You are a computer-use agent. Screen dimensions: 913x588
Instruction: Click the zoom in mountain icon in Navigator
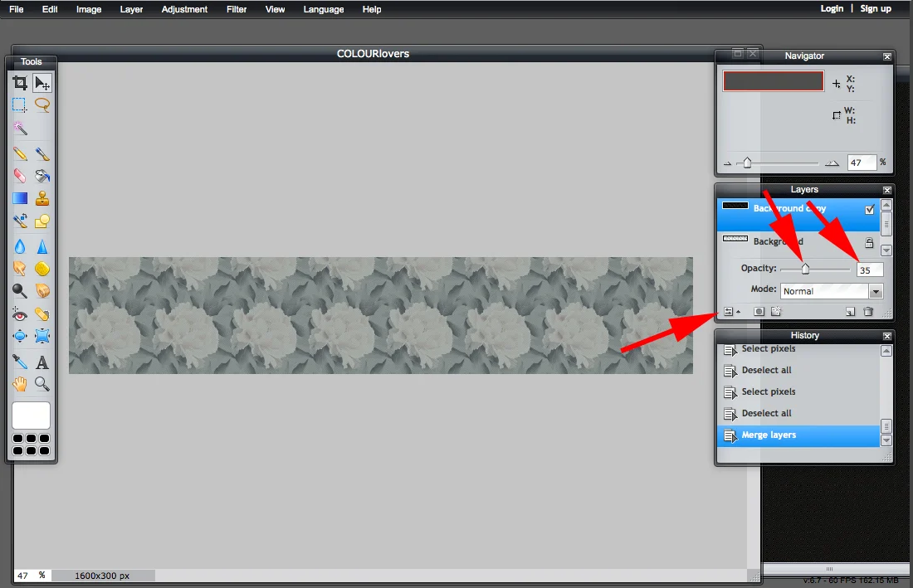(832, 163)
